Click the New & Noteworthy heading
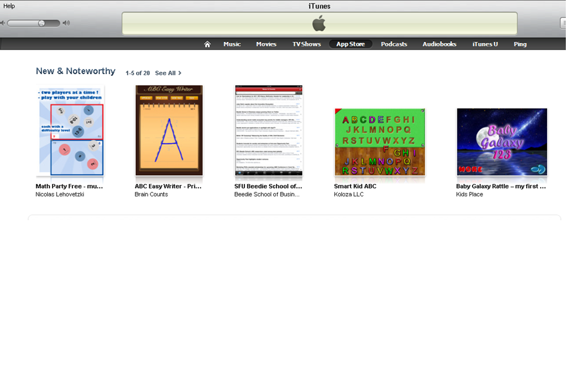The image size is (588, 368). (75, 71)
